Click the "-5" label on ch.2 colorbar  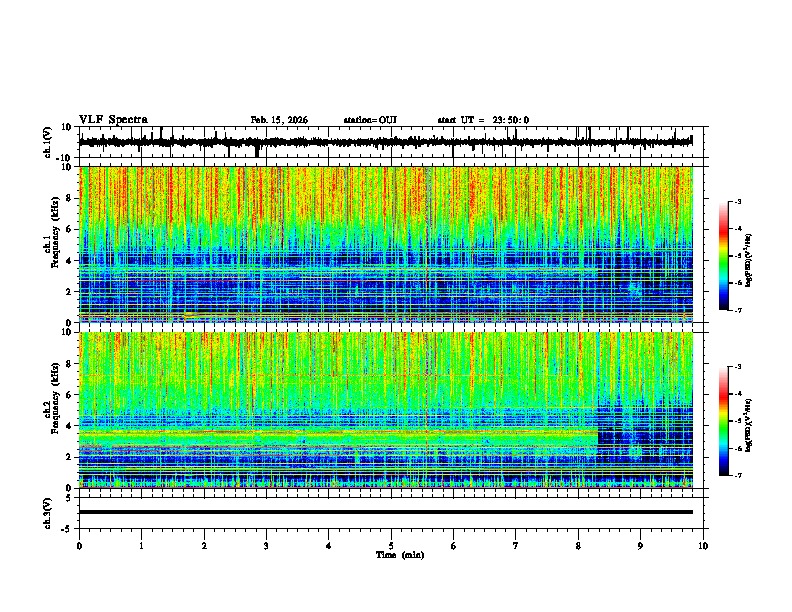pos(737,421)
